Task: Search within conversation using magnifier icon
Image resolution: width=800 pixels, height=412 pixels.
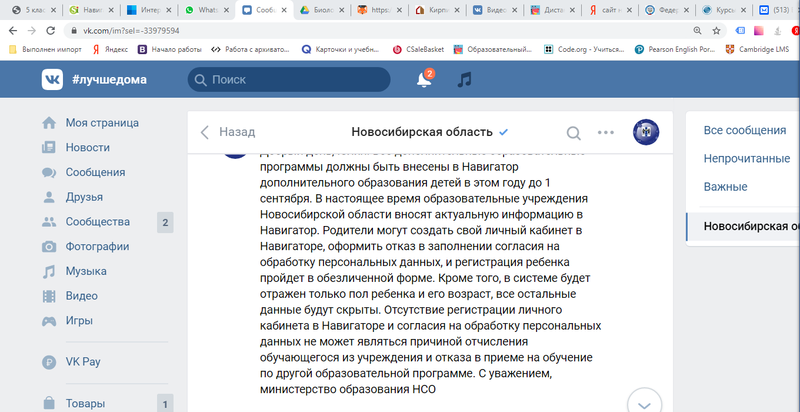Action: 574,132
